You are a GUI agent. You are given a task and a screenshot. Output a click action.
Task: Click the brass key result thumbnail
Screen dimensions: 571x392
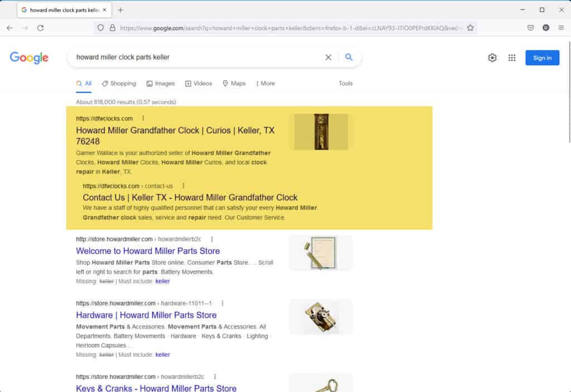coord(321,383)
